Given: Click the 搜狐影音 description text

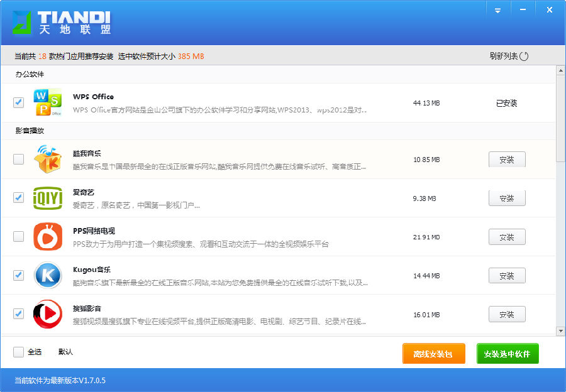Looking at the screenshot, I should [x=219, y=321].
